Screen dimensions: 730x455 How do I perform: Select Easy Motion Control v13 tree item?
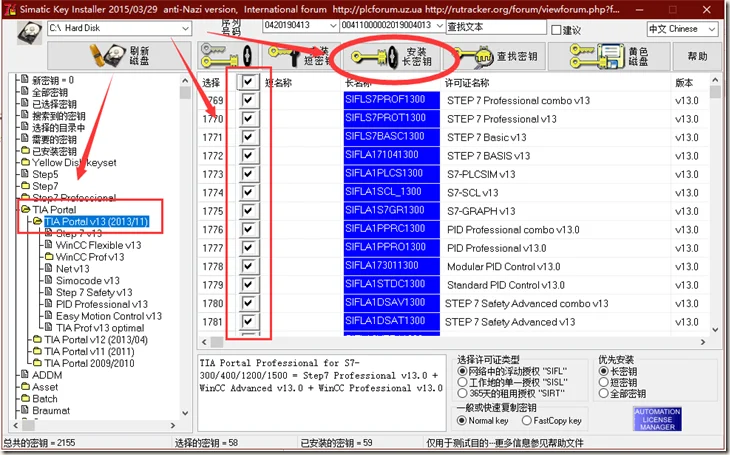click(108, 316)
